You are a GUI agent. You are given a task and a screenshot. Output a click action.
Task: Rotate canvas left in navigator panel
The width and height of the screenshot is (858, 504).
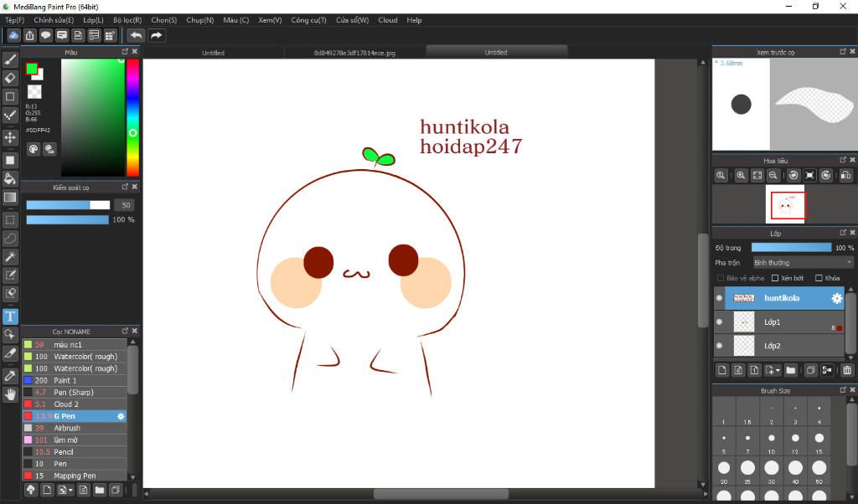tap(793, 176)
